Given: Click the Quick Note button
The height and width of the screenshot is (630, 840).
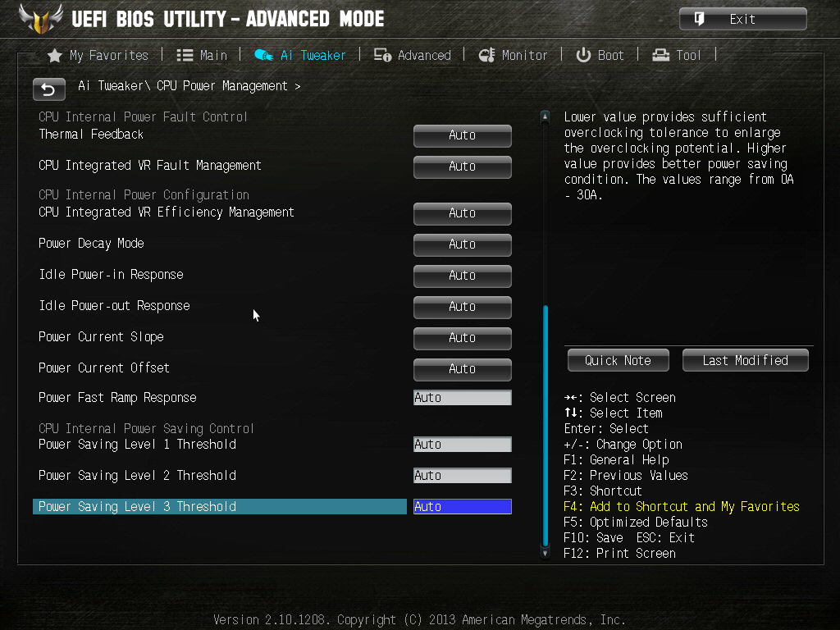Looking at the screenshot, I should point(619,361).
